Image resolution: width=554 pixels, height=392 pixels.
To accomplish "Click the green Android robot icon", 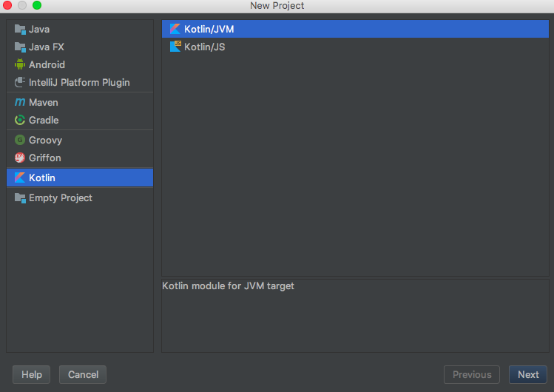I will (20, 64).
